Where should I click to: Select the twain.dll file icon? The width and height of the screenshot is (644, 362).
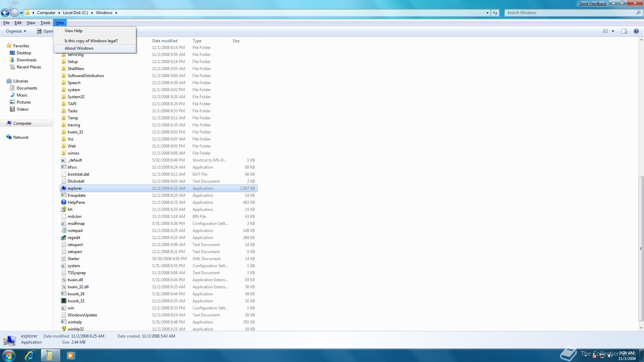click(64, 280)
